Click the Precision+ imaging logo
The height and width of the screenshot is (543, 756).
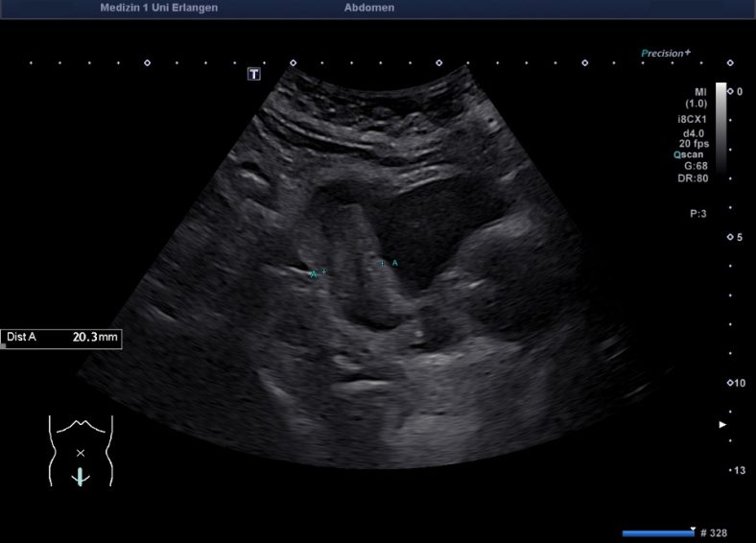point(666,54)
